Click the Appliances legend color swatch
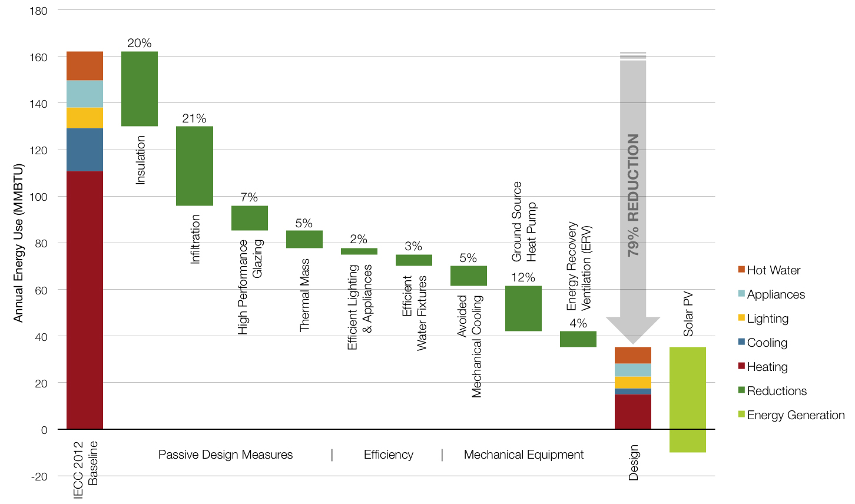The width and height of the screenshot is (855, 504). [x=741, y=294]
